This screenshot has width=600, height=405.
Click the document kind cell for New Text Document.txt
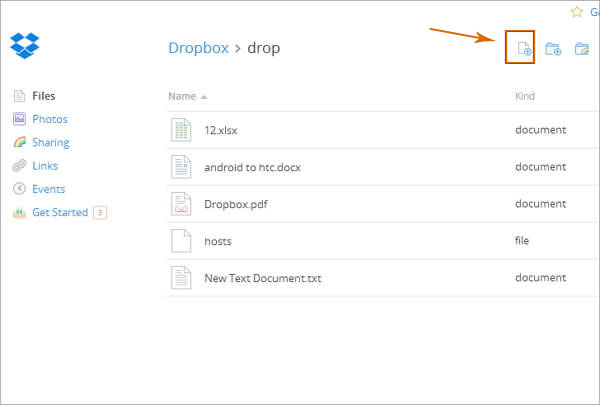540,278
